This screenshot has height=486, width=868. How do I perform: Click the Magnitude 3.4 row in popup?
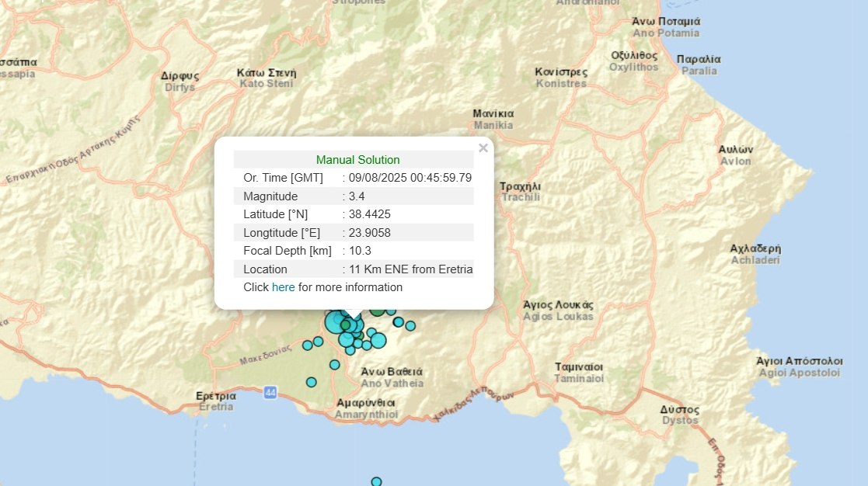click(354, 196)
